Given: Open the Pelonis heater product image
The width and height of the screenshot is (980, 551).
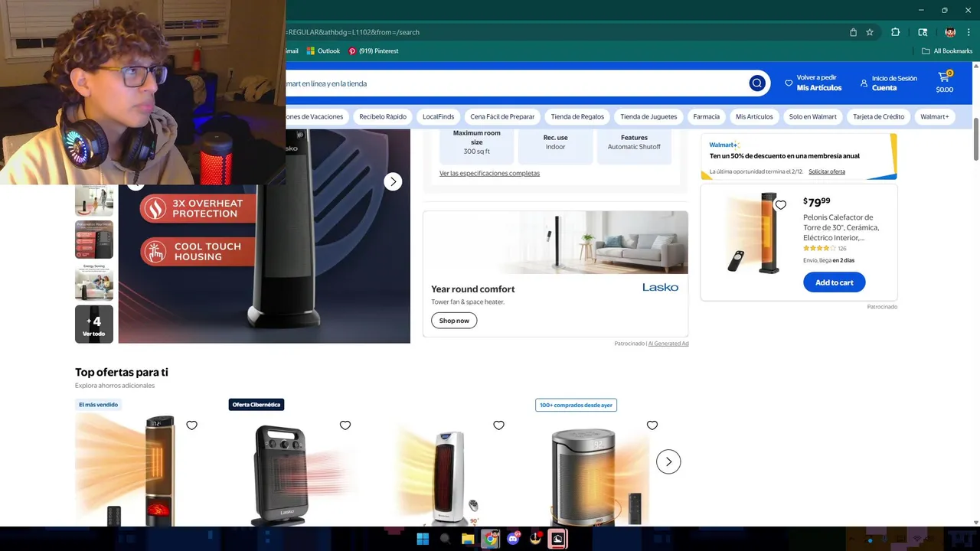Looking at the screenshot, I should pos(754,233).
